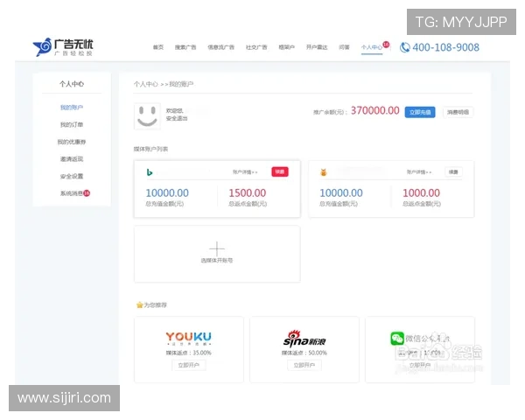Click the blue 立即充值 button

[x=420, y=112]
